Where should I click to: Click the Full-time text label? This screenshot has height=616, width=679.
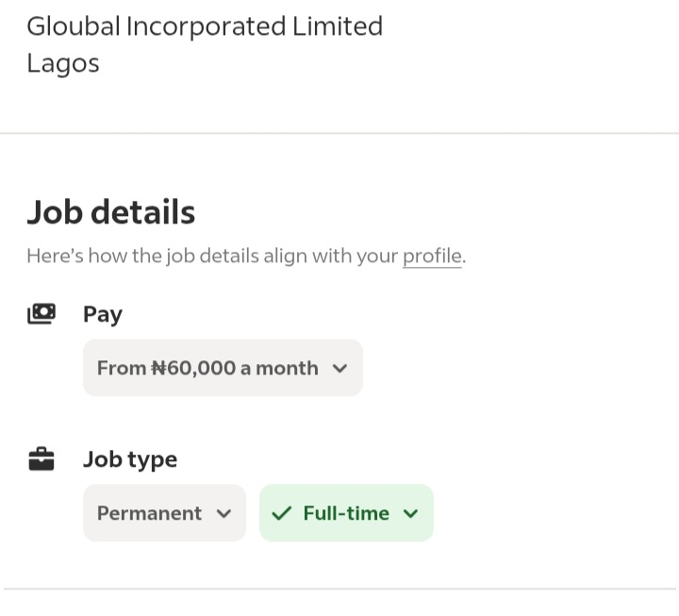click(x=346, y=513)
